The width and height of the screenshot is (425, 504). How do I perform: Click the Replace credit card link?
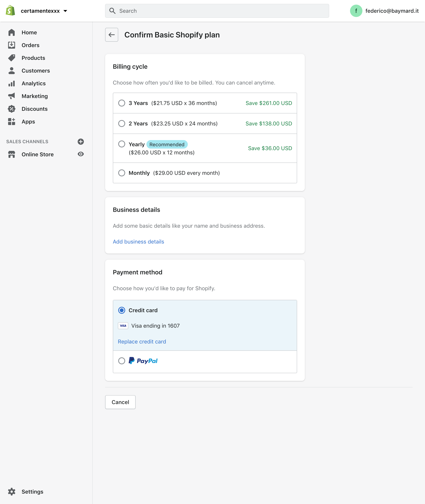(x=142, y=342)
